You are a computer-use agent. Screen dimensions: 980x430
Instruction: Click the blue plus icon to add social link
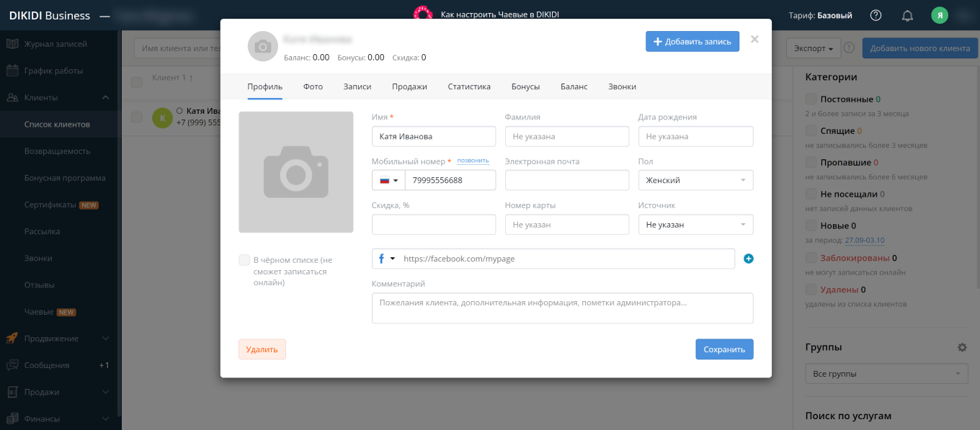pos(748,259)
